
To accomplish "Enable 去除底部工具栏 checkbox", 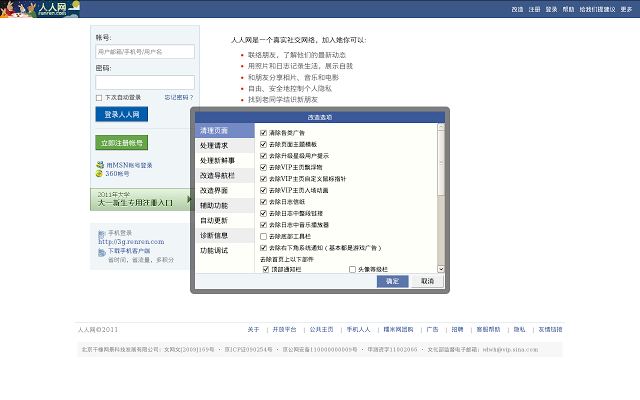I will [263, 236].
